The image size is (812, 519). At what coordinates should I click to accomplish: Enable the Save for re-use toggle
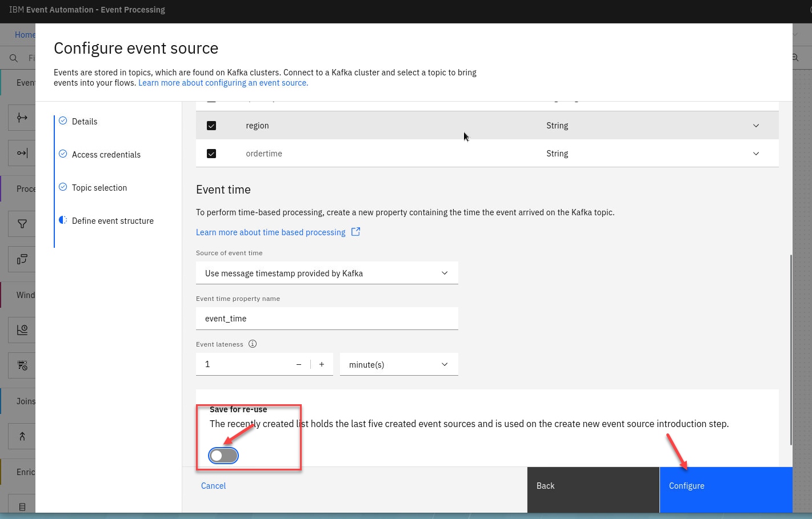223,456
